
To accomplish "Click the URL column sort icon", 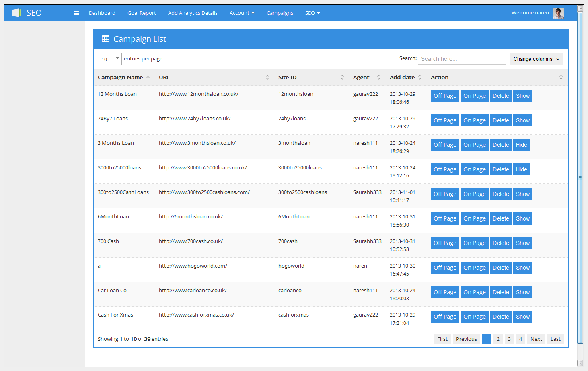I will coord(267,77).
